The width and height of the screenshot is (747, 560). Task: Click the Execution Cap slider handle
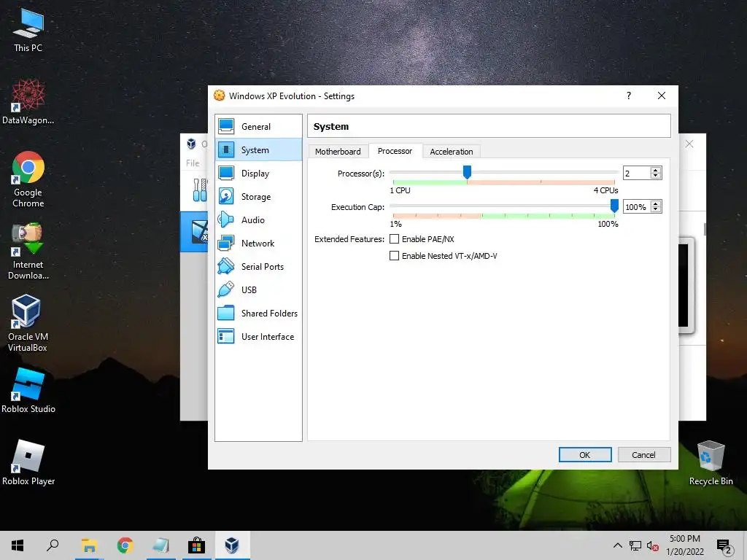[x=614, y=206]
